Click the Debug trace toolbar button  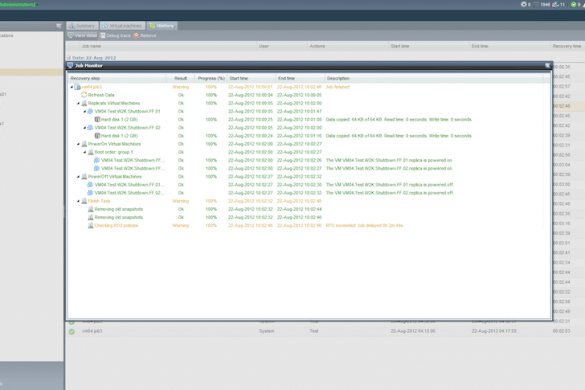click(x=115, y=35)
